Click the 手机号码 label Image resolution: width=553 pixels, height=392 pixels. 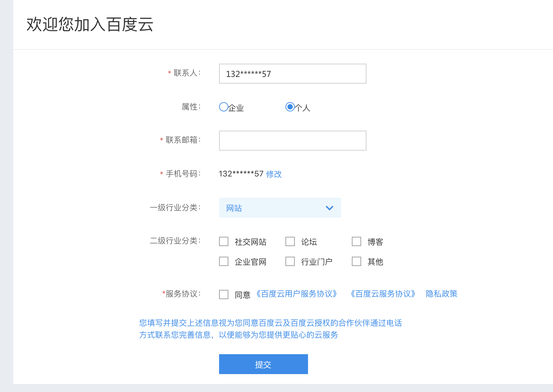point(183,174)
